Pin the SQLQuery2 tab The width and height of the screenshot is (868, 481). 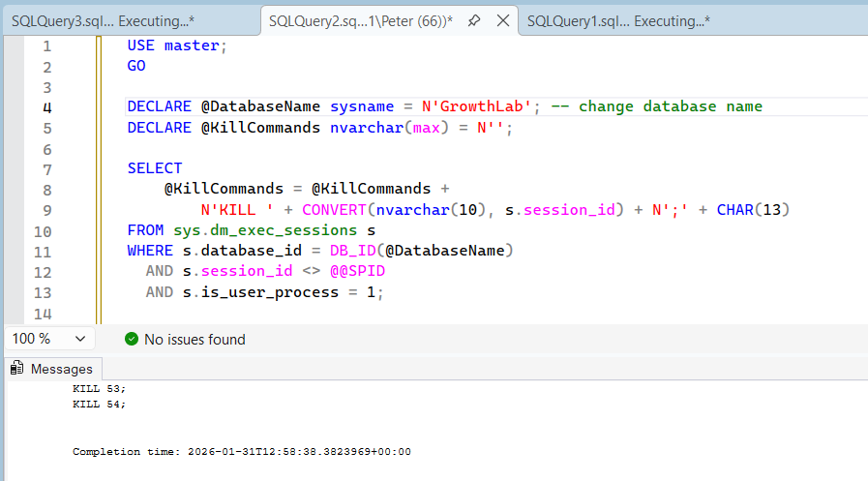(x=474, y=21)
